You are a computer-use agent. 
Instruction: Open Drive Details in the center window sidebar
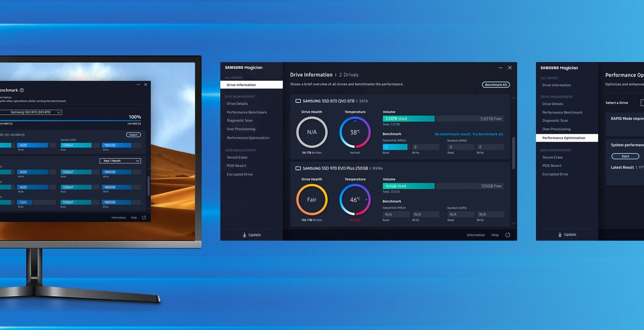click(237, 104)
